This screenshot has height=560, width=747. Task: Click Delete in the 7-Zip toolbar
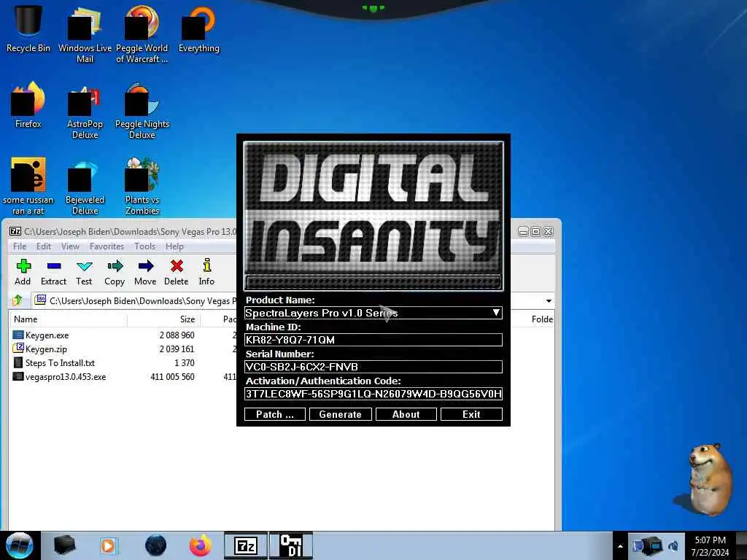coord(177,272)
